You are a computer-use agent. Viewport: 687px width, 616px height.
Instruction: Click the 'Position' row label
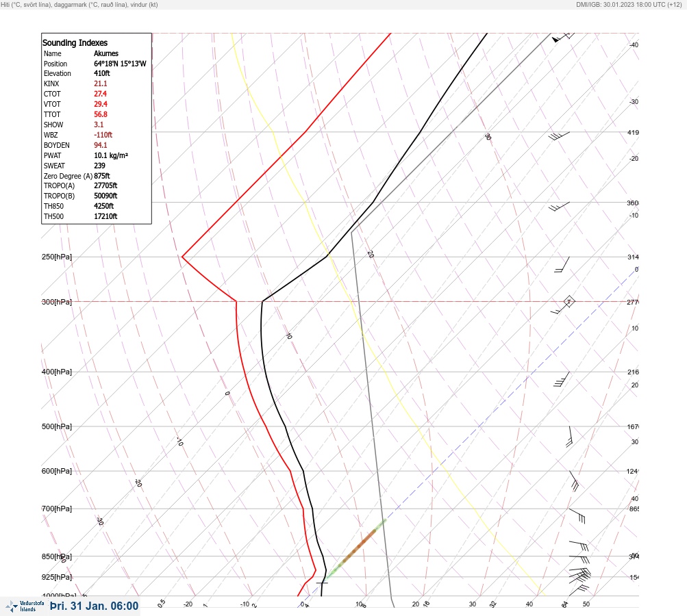tap(55, 64)
